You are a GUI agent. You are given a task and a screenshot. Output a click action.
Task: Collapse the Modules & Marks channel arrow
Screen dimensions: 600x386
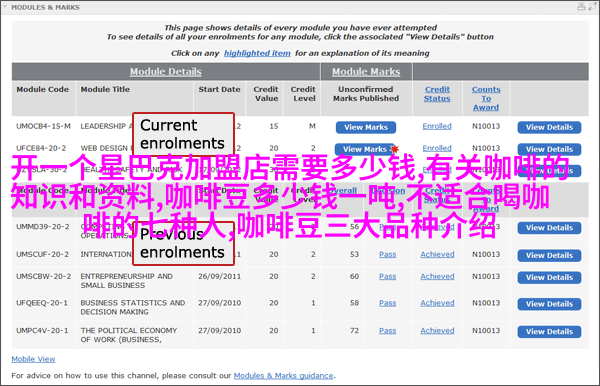[x=5, y=7]
